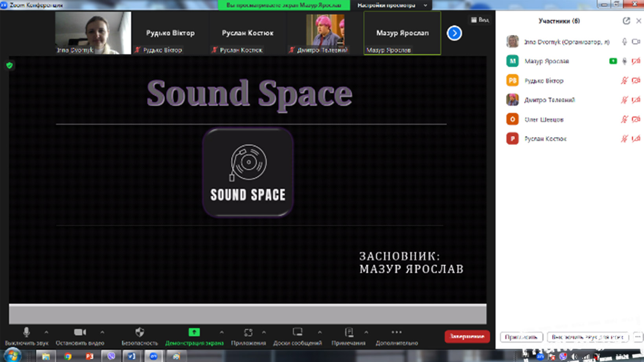Image resolution: width=644 pixels, height=362 pixels.
Task: Click the Участники (6) panel title
Action: tap(559, 21)
